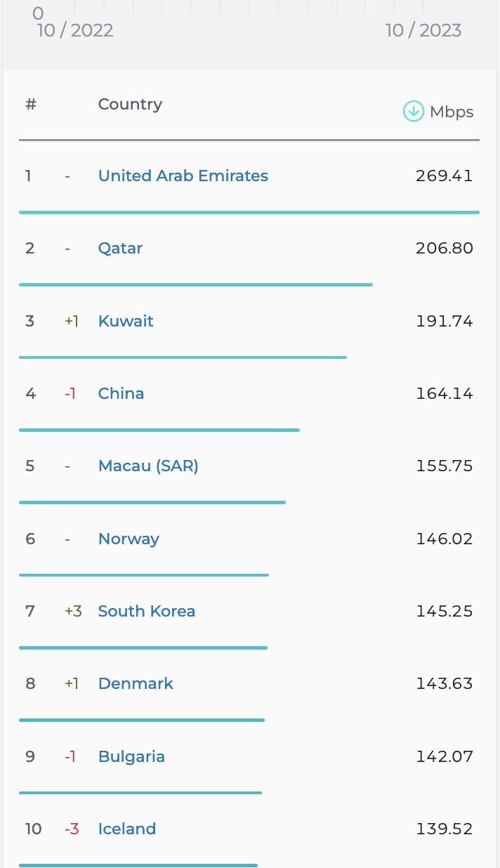Click the 10 / 2022 timeline label

(x=75, y=30)
